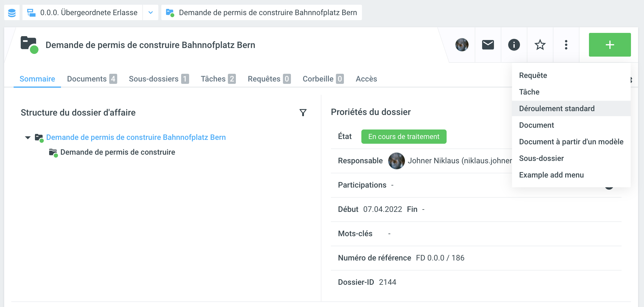Click the database root icon in breadcrumb
This screenshot has height=307, width=644.
[x=12, y=13]
